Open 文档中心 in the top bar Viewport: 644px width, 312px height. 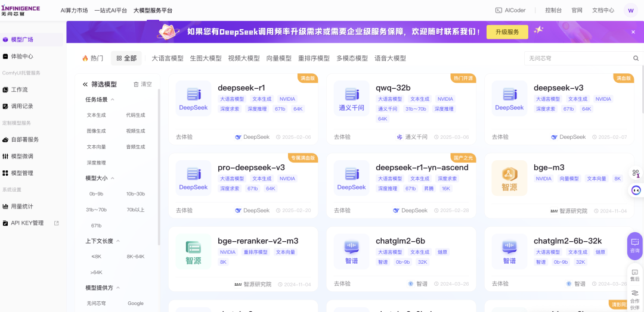click(603, 10)
